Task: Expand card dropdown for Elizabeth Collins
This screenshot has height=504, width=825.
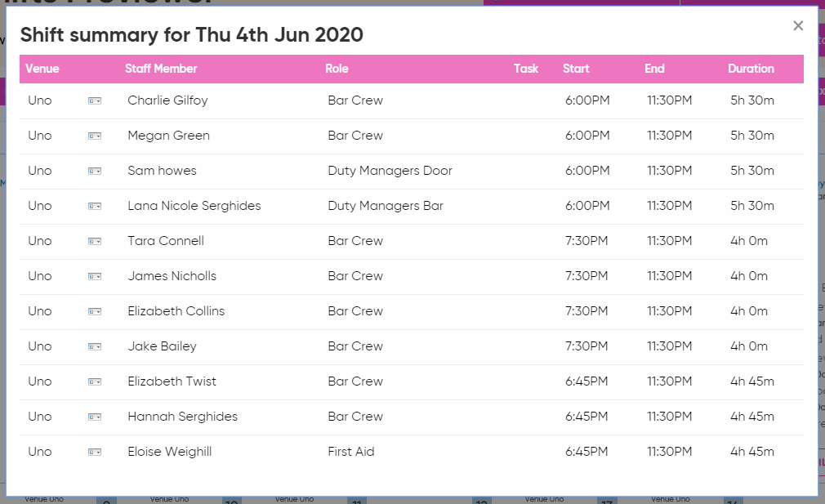Action: [x=95, y=312]
